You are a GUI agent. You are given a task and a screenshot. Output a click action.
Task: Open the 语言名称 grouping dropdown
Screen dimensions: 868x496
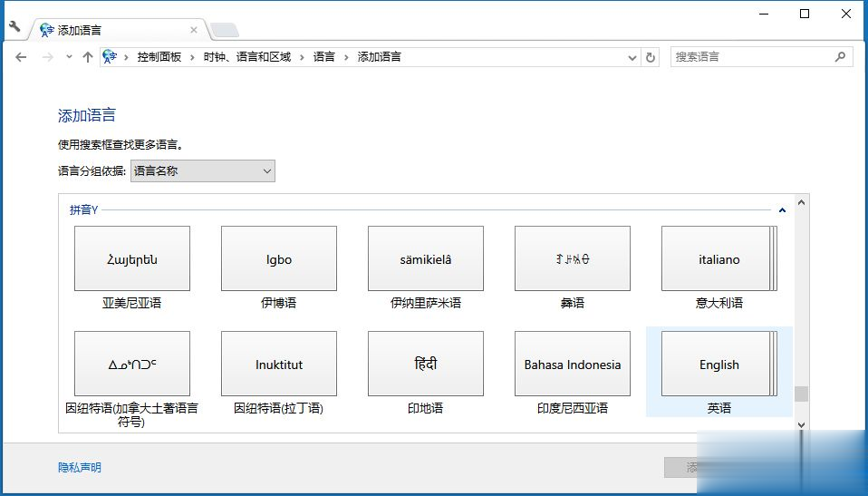203,170
